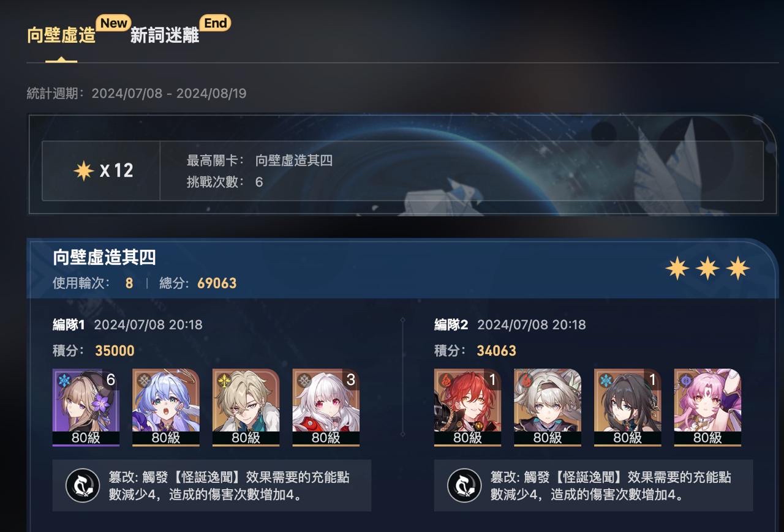784x532 pixels.
Task: Select the white-haired character in Team 1
Action: pyautogui.click(x=326, y=407)
